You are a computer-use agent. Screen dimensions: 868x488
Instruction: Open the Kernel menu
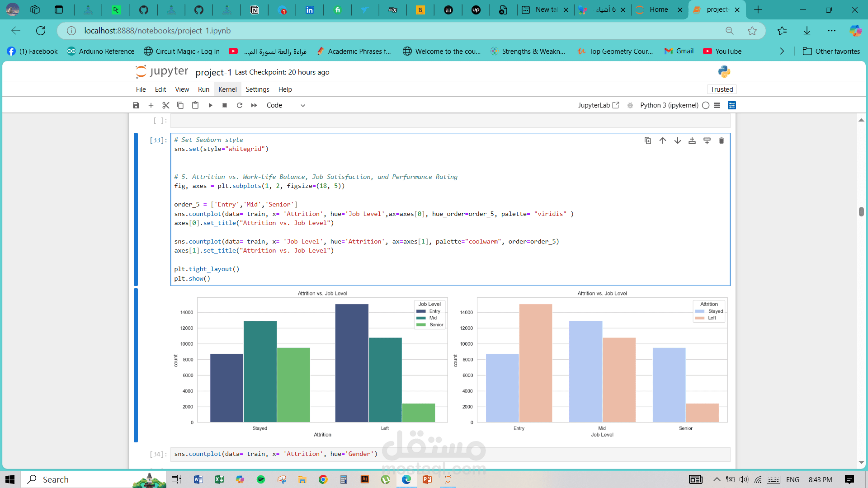click(227, 89)
